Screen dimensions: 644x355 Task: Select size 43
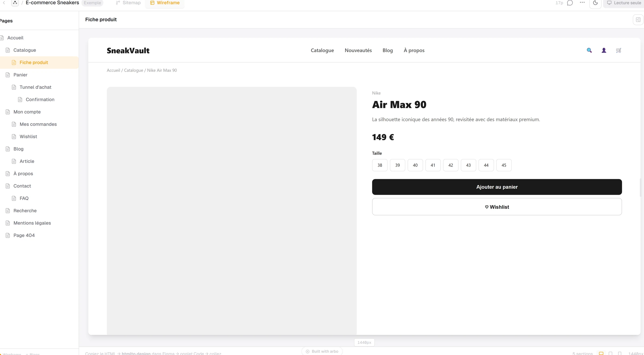[469, 165]
